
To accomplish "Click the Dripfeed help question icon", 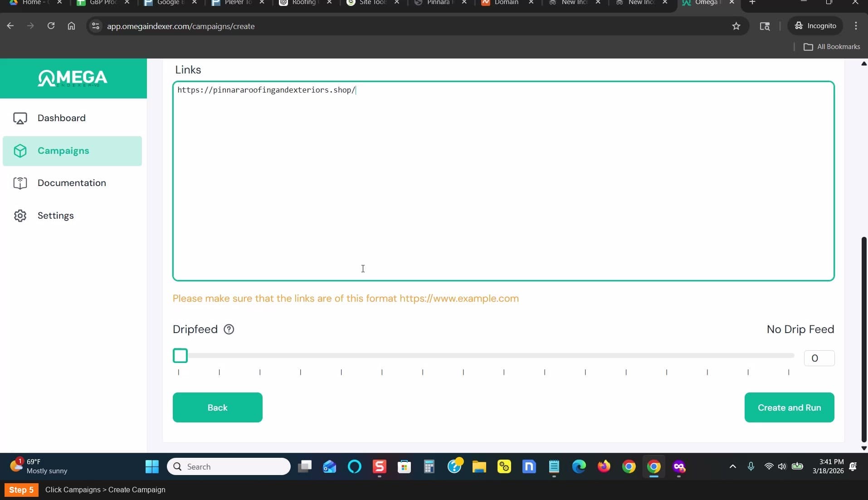I will [229, 329].
